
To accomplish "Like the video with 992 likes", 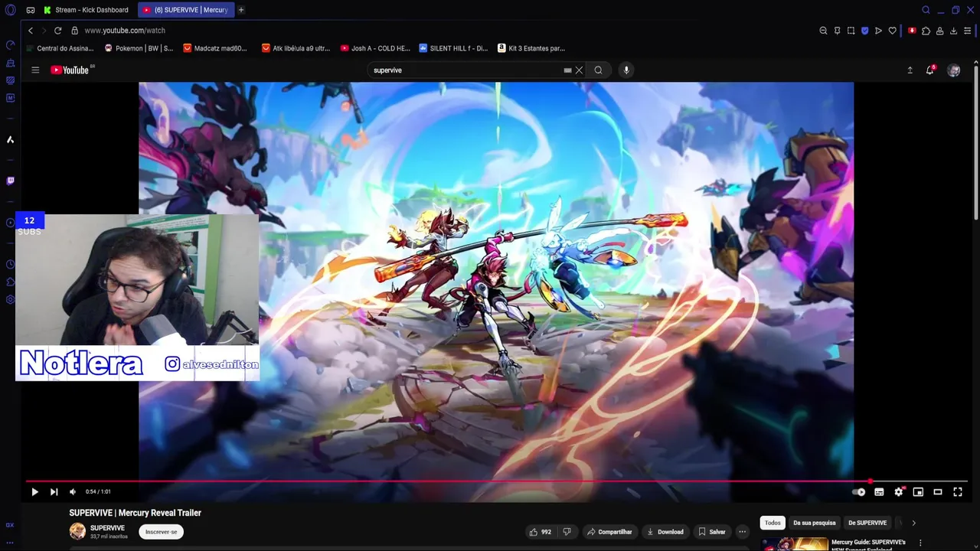I will click(540, 532).
